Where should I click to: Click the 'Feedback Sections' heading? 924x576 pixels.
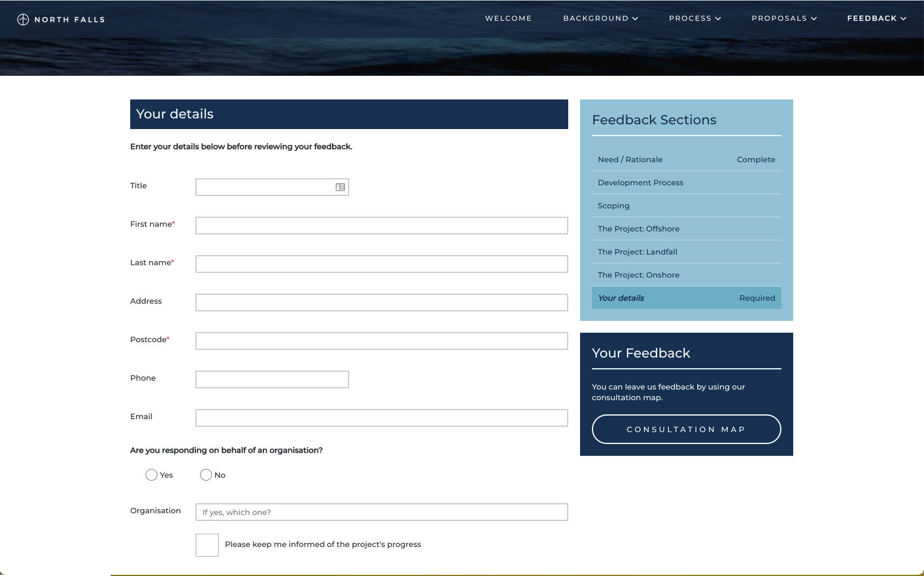pyautogui.click(x=654, y=120)
